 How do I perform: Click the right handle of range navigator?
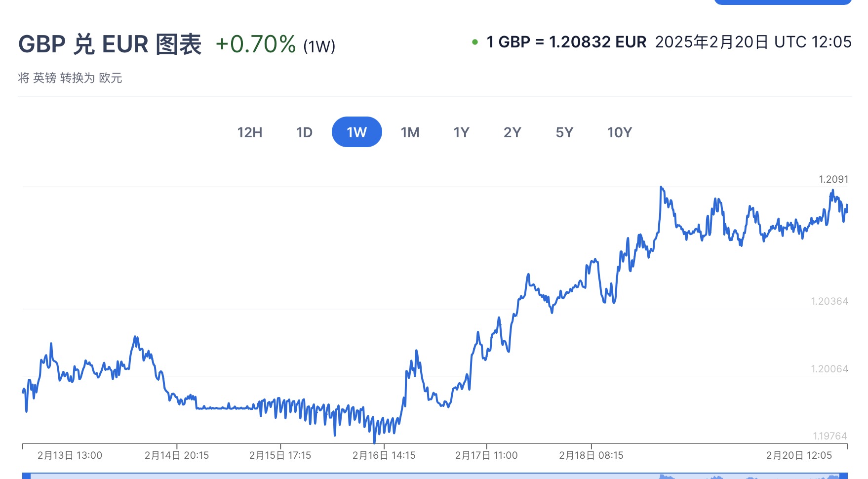pos(843,476)
